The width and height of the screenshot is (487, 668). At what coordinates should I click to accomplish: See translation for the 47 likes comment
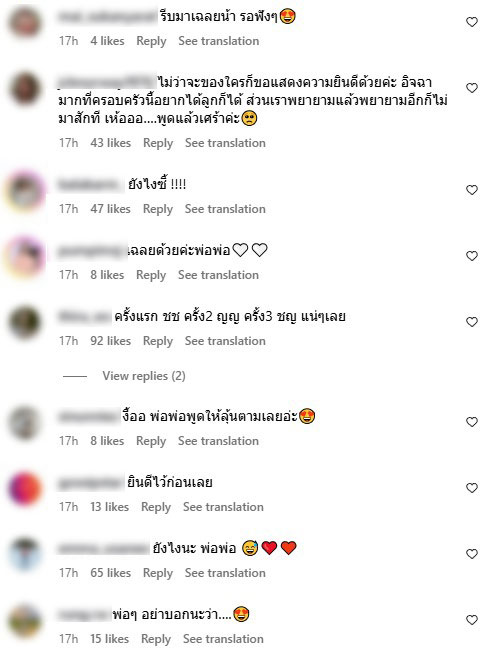[x=225, y=209]
